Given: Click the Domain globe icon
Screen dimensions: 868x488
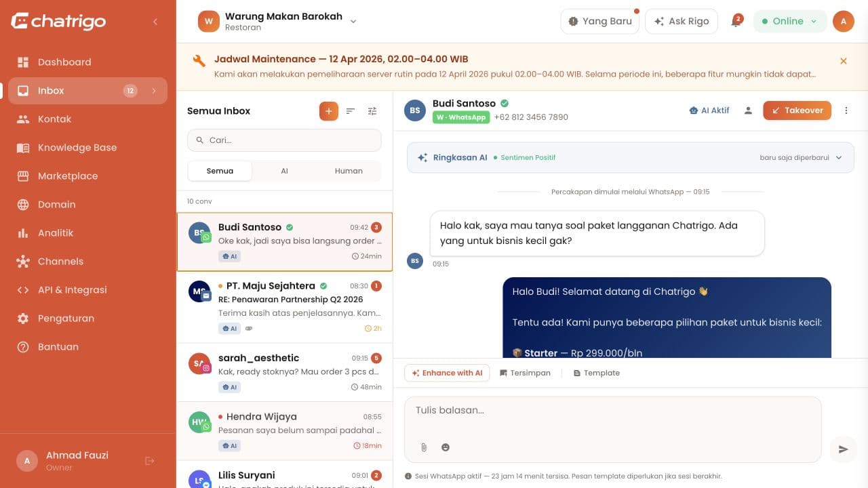Looking at the screenshot, I should point(23,205).
